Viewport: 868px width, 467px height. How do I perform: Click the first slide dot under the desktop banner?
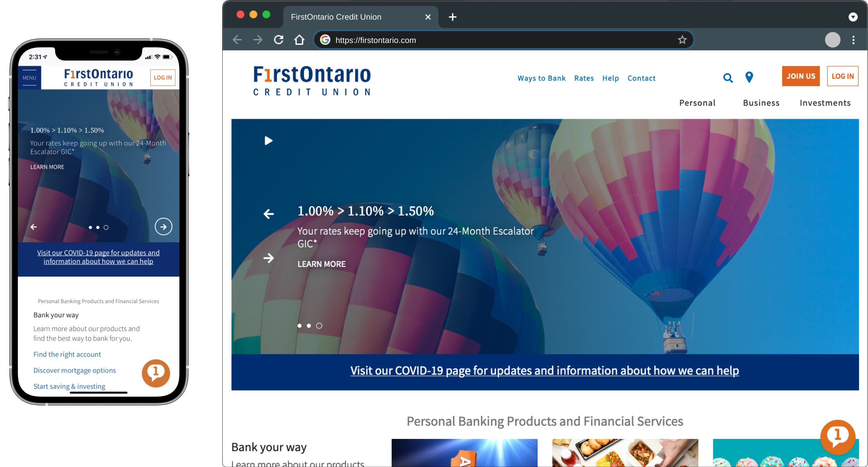[299, 326]
